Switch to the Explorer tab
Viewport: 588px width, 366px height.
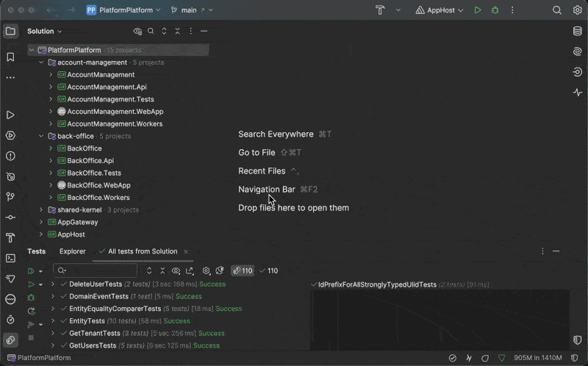tap(73, 251)
